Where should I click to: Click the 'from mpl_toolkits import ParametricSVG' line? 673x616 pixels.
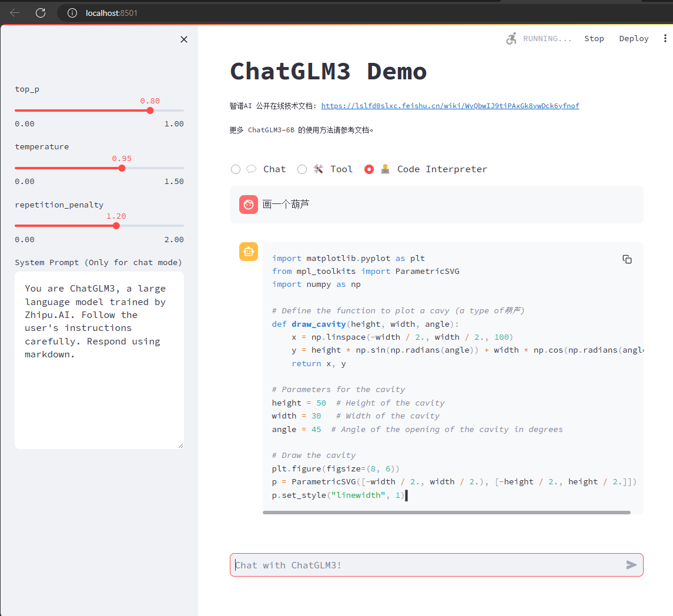[x=366, y=272]
